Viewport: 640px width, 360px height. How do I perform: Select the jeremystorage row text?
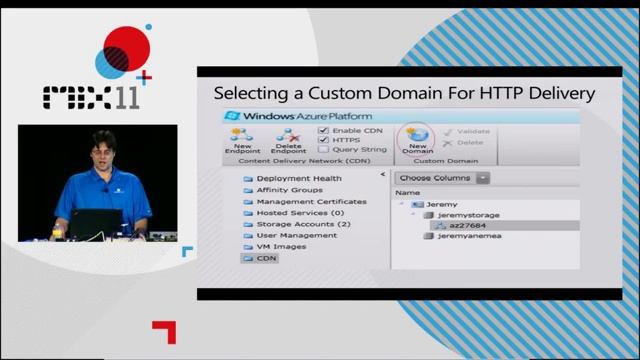pyautogui.click(x=469, y=215)
